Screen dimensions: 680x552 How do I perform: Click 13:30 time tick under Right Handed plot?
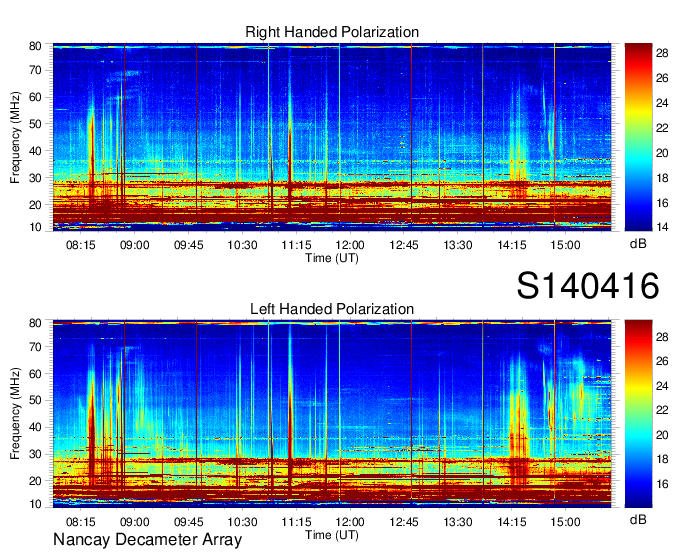click(458, 245)
